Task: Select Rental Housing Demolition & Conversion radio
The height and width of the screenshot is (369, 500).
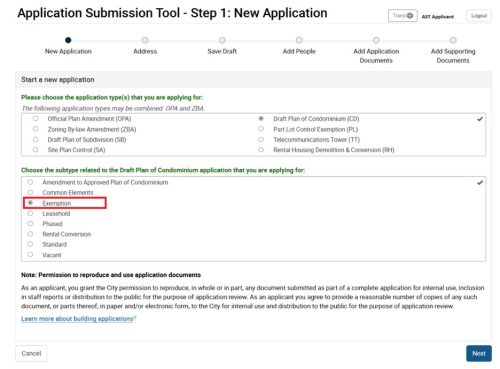Action: click(261, 150)
